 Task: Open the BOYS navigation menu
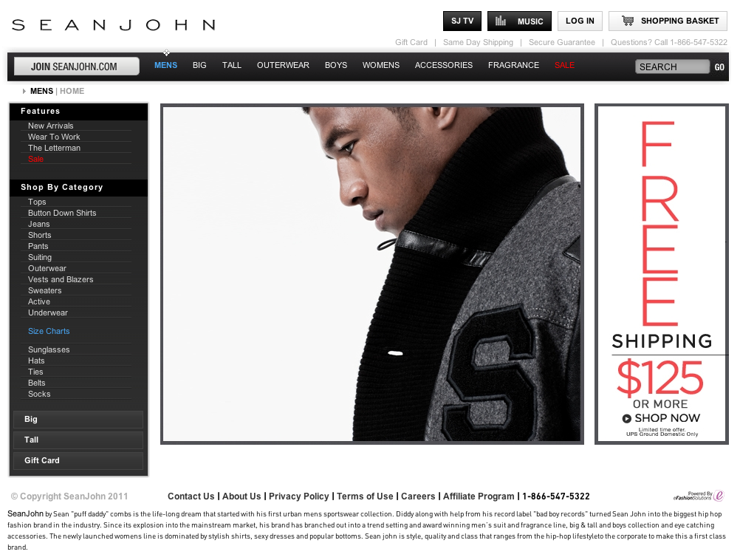[336, 65]
